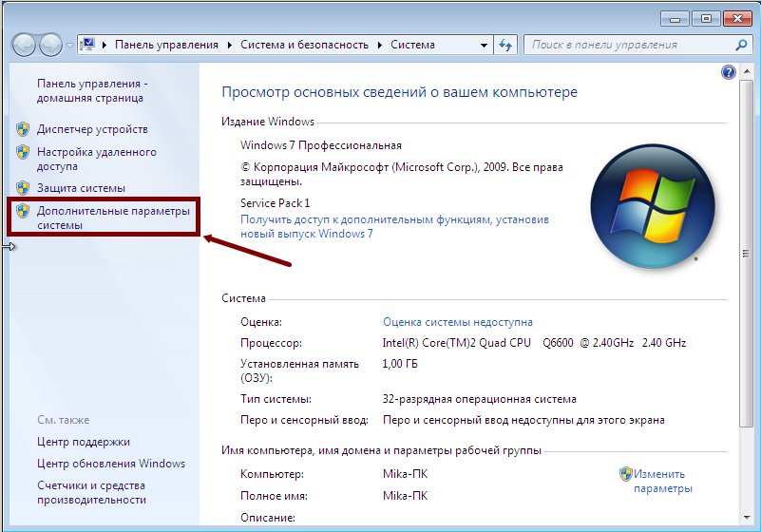Click the magnifier icon in the search box
The image size is (761, 532).
(742, 45)
